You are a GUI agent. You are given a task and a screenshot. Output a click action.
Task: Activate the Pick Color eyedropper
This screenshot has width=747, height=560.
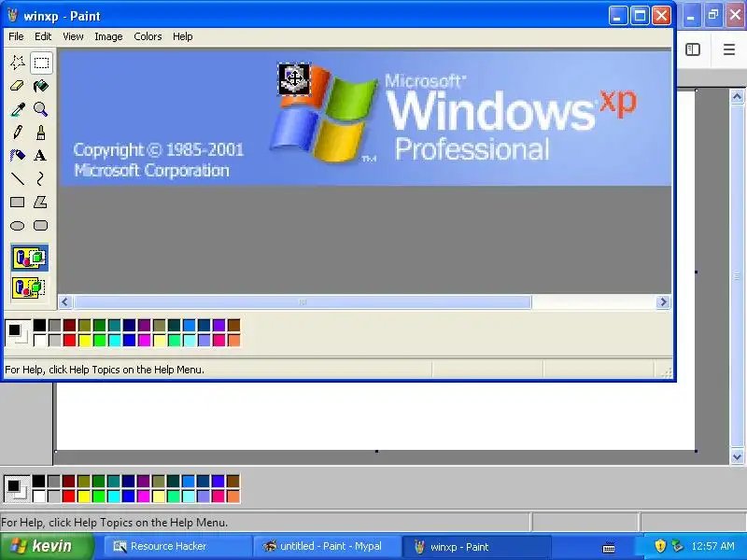tap(18, 109)
